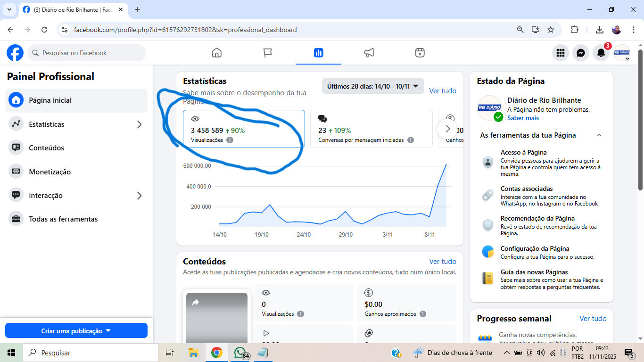The image size is (644, 362).
Task: Click the Pages flag icon
Action: (268, 53)
